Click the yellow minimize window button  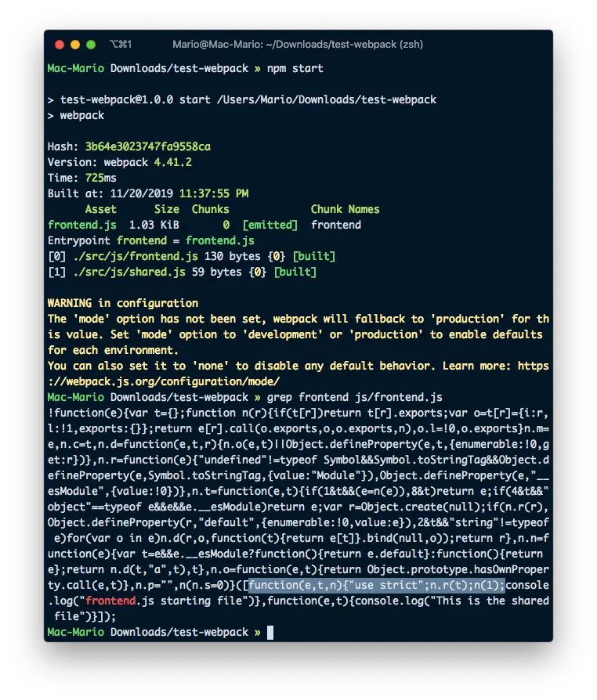[x=75, y=45]
